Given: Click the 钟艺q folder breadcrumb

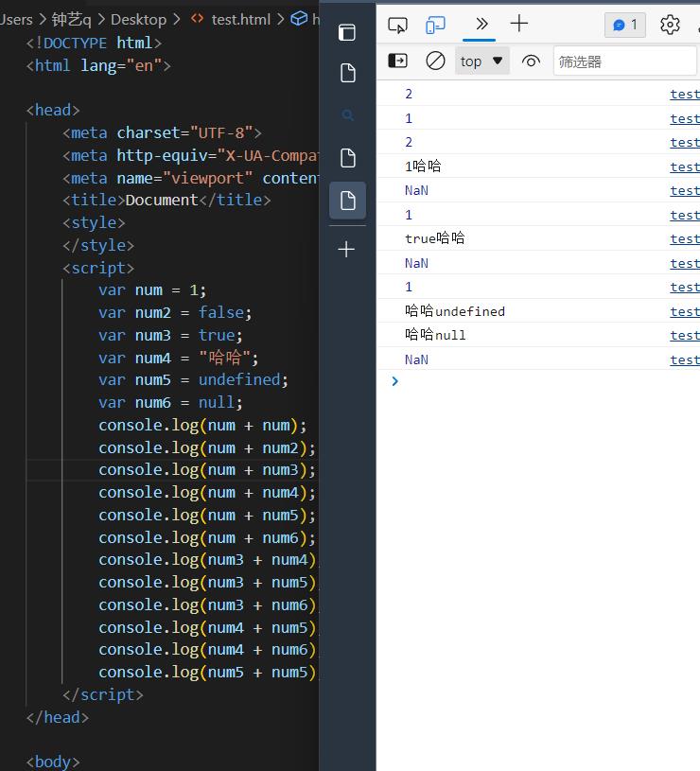Looking at the screenshot, I should coord(71,20).
